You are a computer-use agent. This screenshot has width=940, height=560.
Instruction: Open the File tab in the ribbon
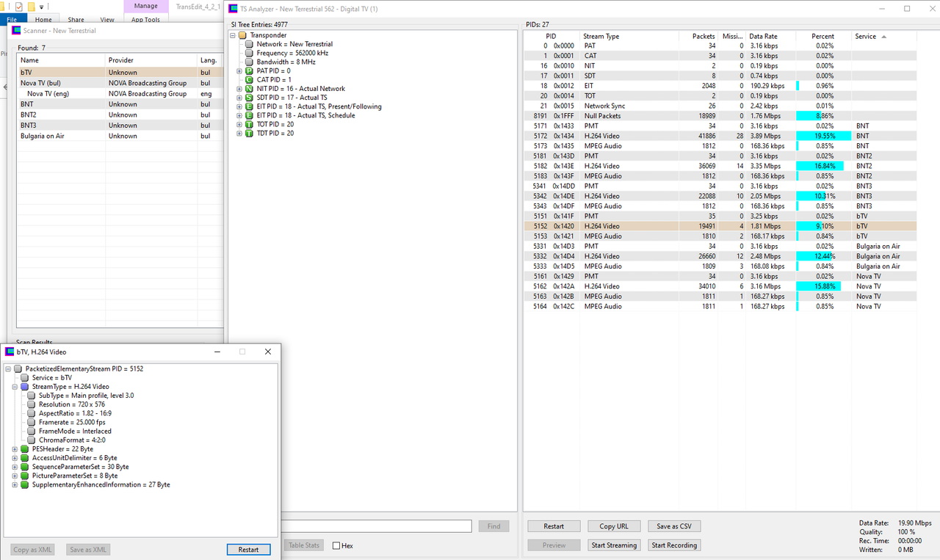(x=12, y=20)
